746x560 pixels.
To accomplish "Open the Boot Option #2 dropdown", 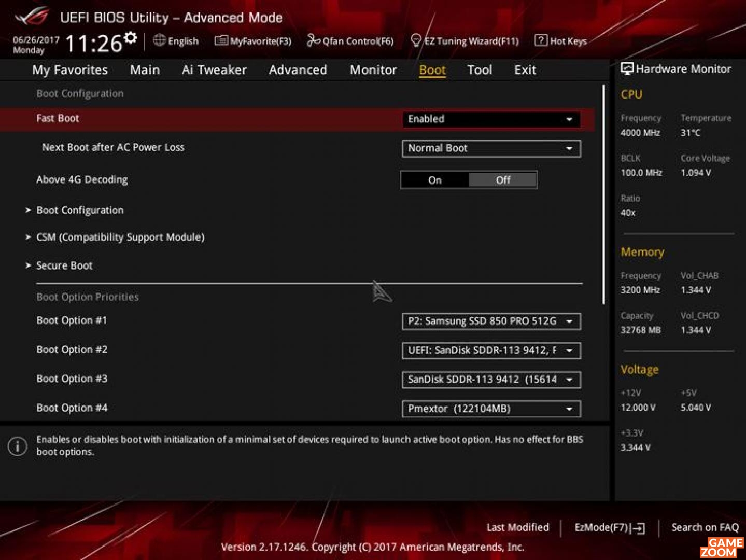I will pos(491,351).
